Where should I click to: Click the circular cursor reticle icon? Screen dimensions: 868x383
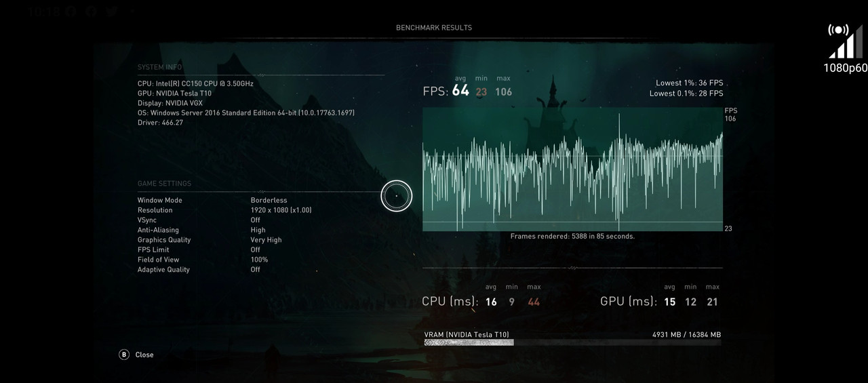click(397, 196)
